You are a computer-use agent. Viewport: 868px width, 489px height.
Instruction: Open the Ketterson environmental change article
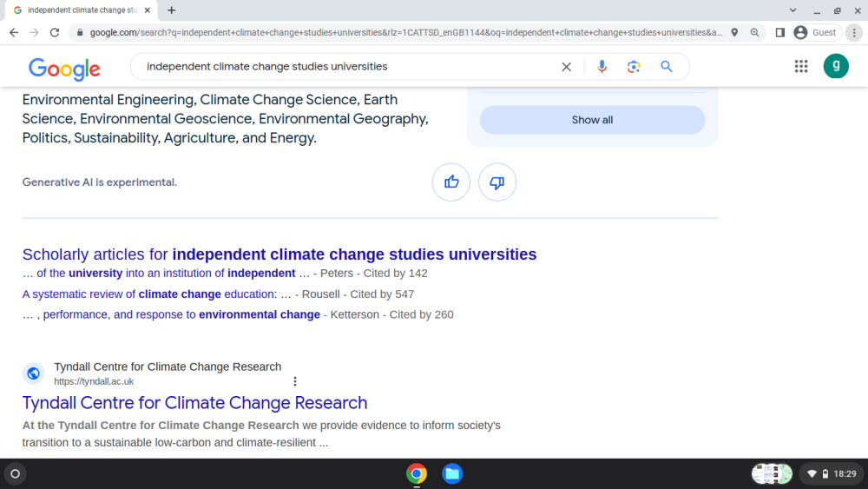(x=171, y=314)
